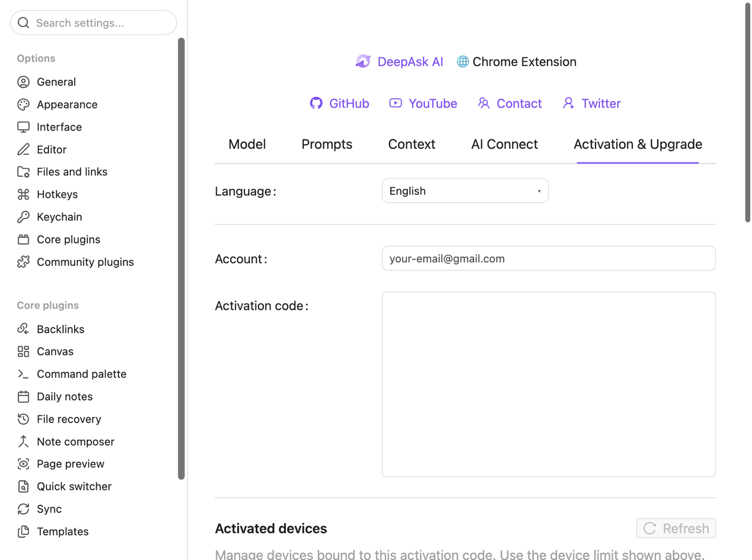
Task: Click the search magnifier icon
Action: (x=23, y=22)
